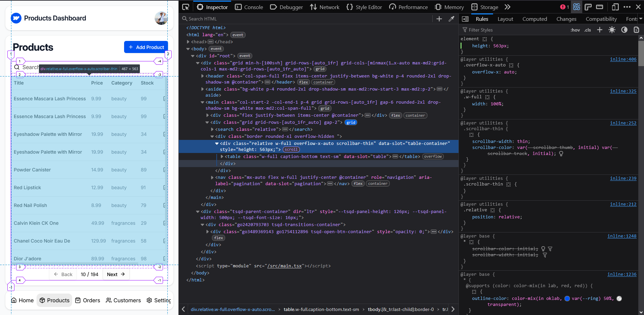Expand the table element node

coord(222,157)
